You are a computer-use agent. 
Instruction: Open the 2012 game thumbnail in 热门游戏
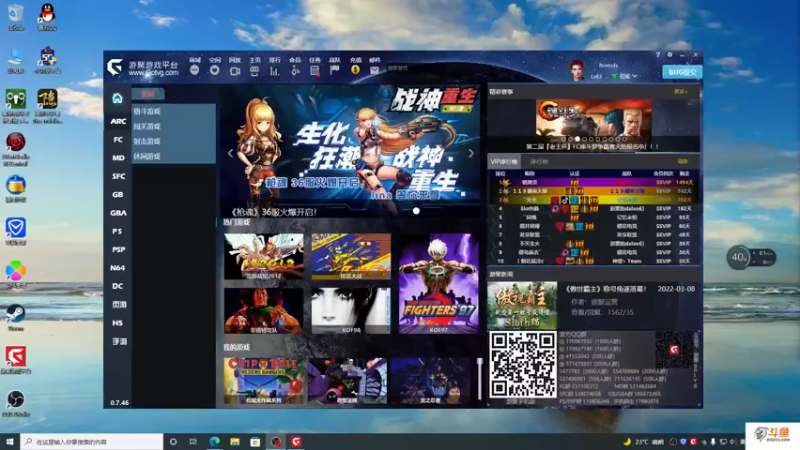pos(264,257)
